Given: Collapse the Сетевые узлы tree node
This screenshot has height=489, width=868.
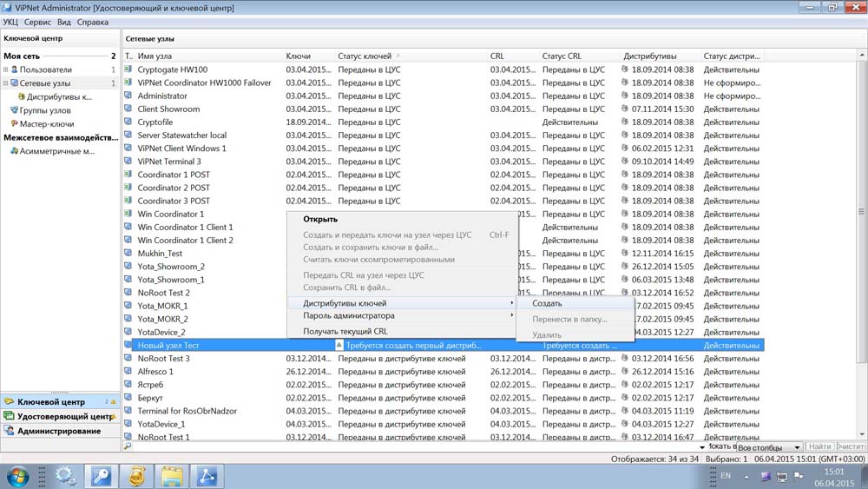Looking at the screenshot, I should pyautogui.click(x=5, y=83).
